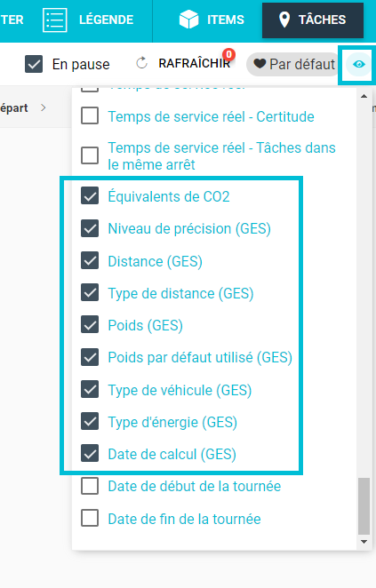Expand the chevron next to départ

[x=44, y=108]
